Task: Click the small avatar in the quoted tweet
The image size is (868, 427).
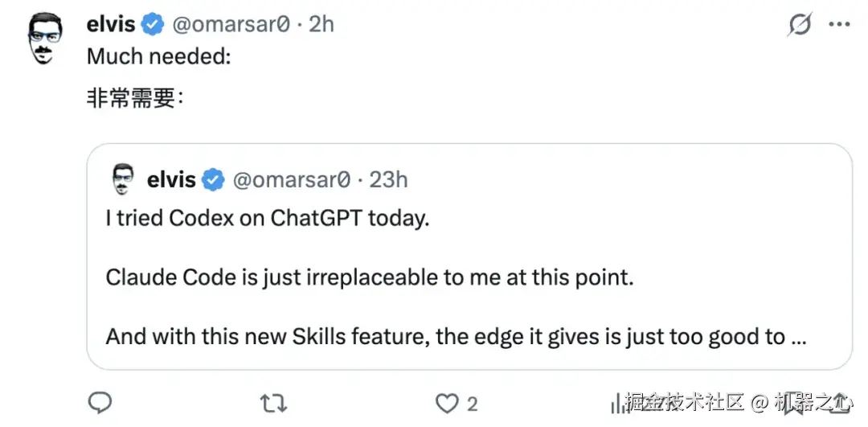Action: tap(121, 179)
